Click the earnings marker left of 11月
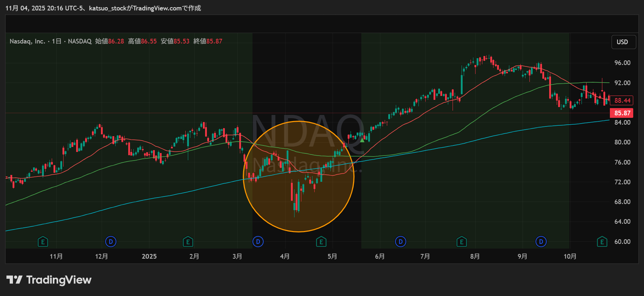Screen dimensions: 644x296 [43, 242]
